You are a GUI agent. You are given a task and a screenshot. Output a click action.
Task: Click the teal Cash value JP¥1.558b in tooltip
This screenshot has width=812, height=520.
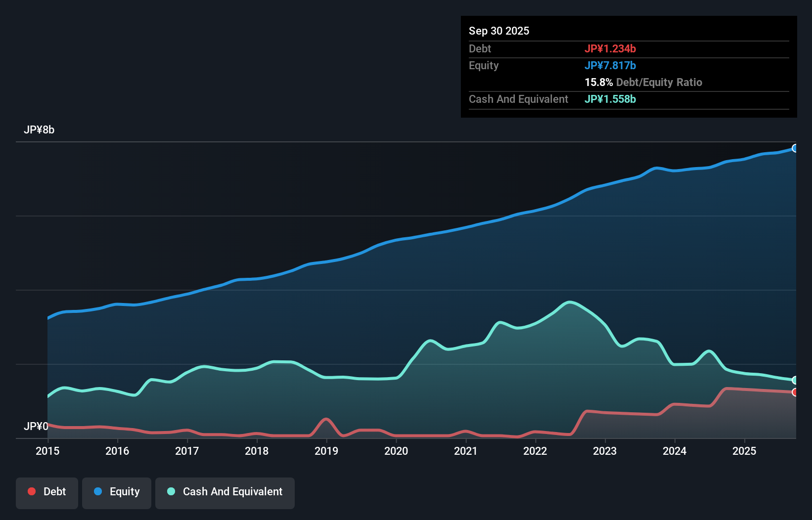[x=610, y=99]
